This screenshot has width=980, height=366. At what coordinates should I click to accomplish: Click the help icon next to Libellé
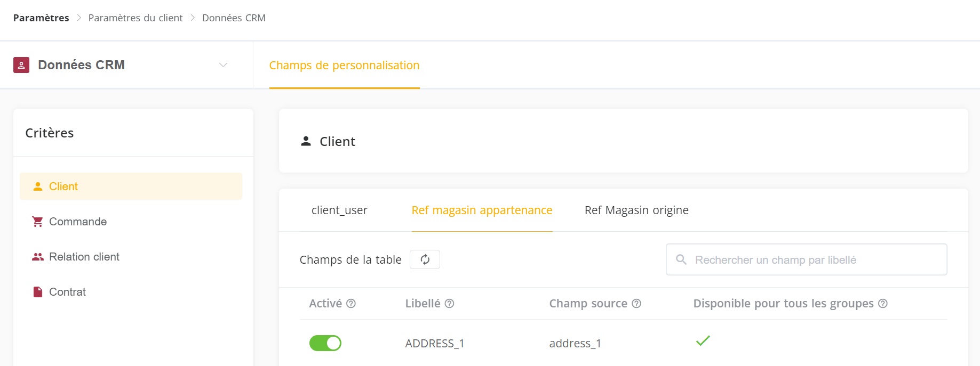click(x=449, y=303)
